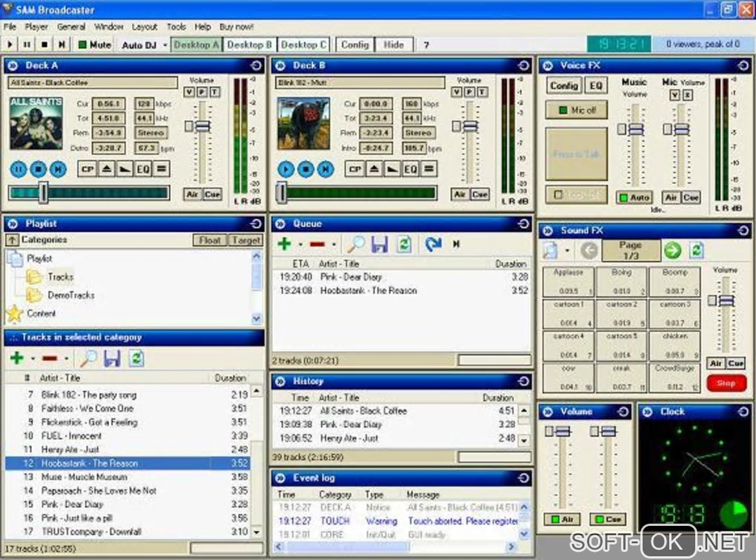The height and width of the screenshot is (560, 756).
Task: Click Deck B stop button
Action: (x=305, y=169)
